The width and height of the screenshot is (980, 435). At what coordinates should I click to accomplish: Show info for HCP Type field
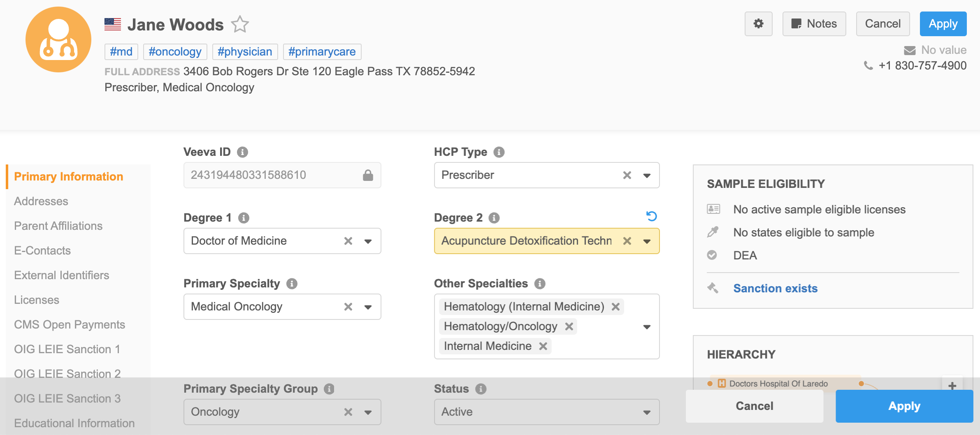[499, 152]
